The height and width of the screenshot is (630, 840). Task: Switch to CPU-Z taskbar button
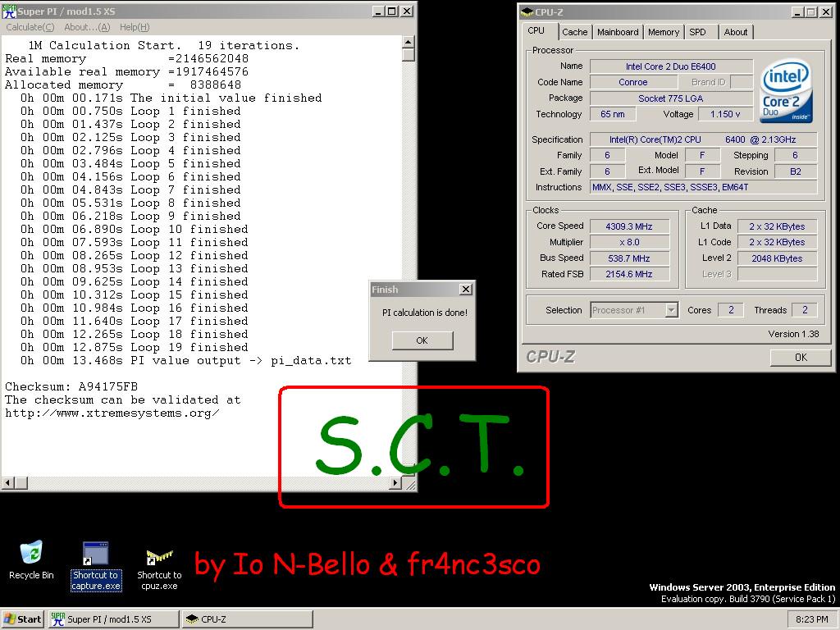coord(247,619)
